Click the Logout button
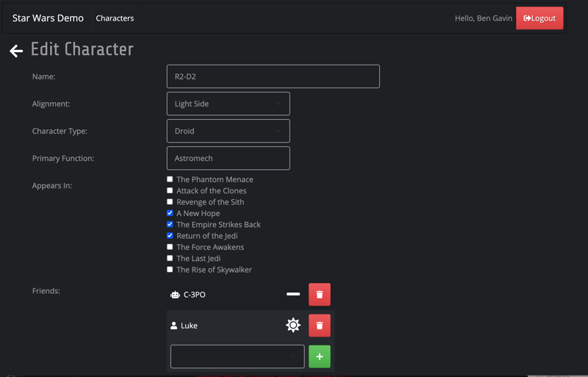 (x=539, y=18)
